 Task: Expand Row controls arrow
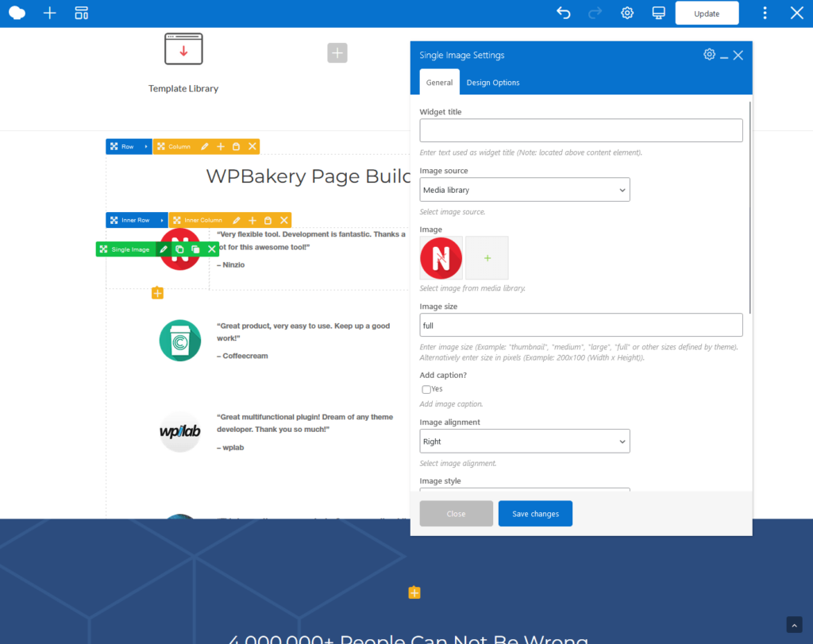coord(146,147)
